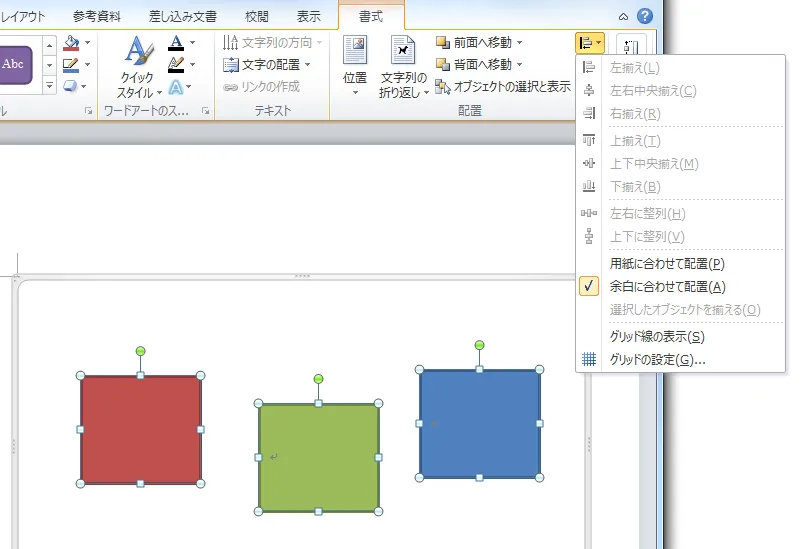Open the Help question mark icon
Screen dimensions: 808x549
click(x=645, y=16)
